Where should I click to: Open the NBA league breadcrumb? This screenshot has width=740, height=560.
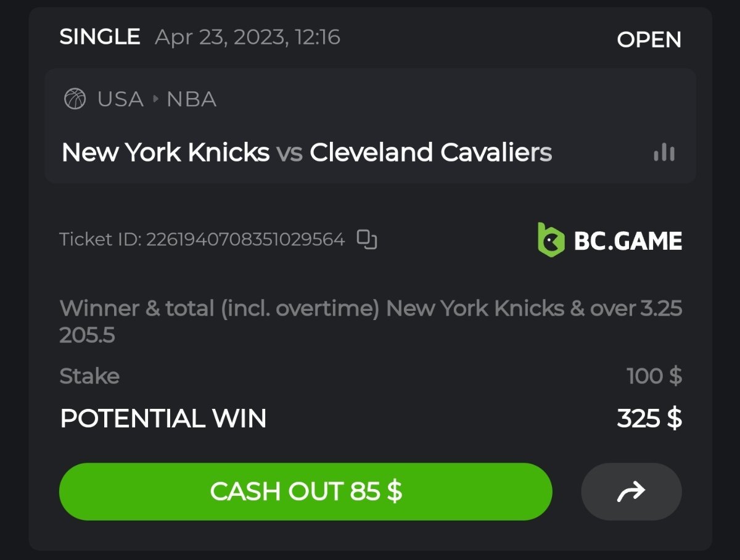pos(192,99)
